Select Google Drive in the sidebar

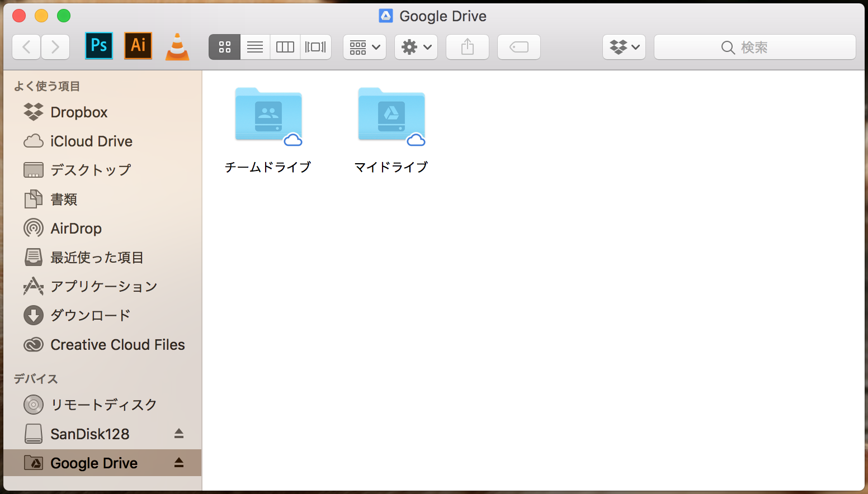pyautogui.click(x=102, y=463)
